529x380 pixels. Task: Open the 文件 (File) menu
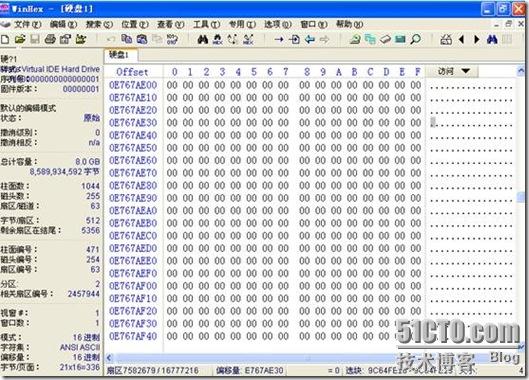(27, 24)
